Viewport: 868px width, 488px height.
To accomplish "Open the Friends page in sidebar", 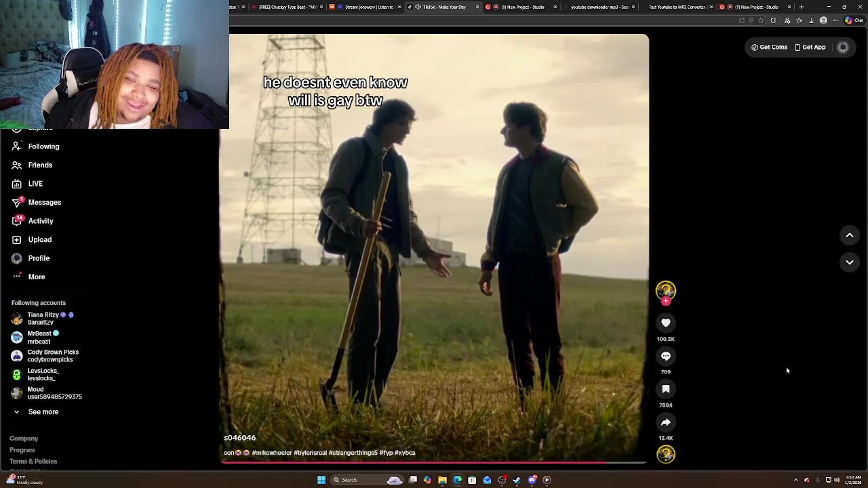I will 32,165.
